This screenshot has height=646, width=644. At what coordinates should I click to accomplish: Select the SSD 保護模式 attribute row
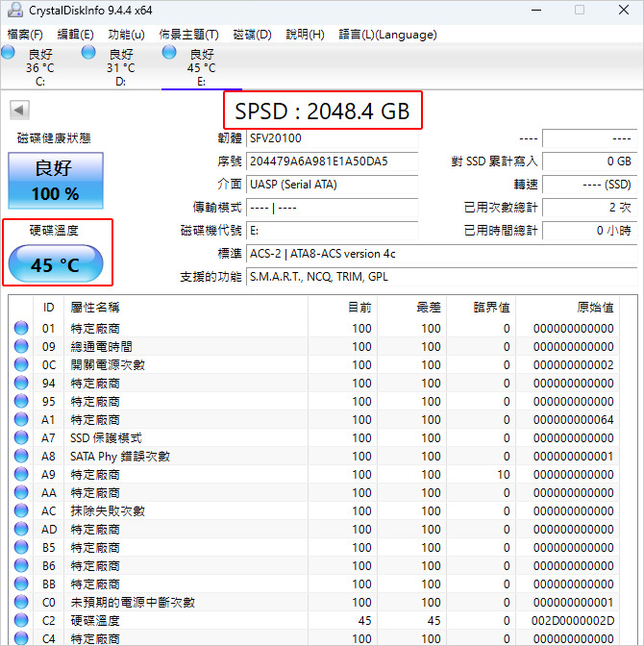point(314,437)
